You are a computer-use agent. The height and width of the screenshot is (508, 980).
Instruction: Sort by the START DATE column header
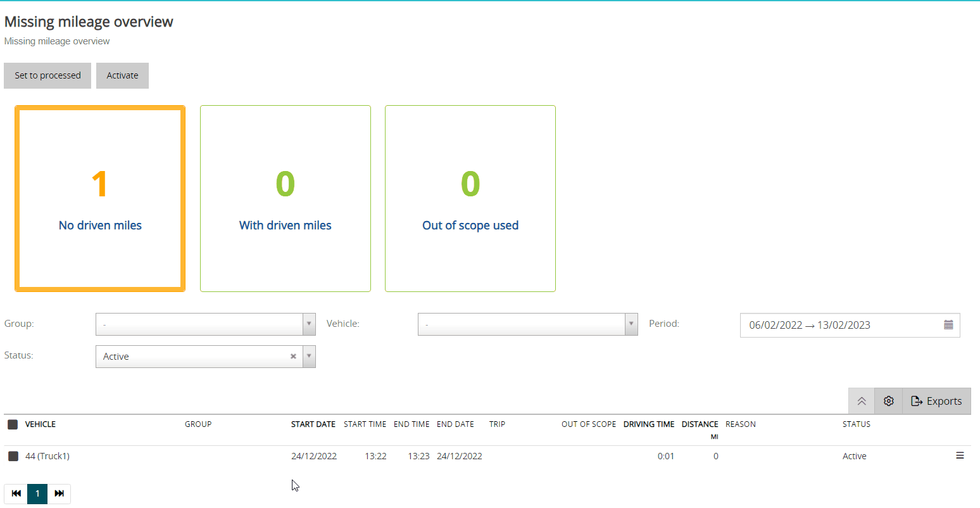point(313,424)
